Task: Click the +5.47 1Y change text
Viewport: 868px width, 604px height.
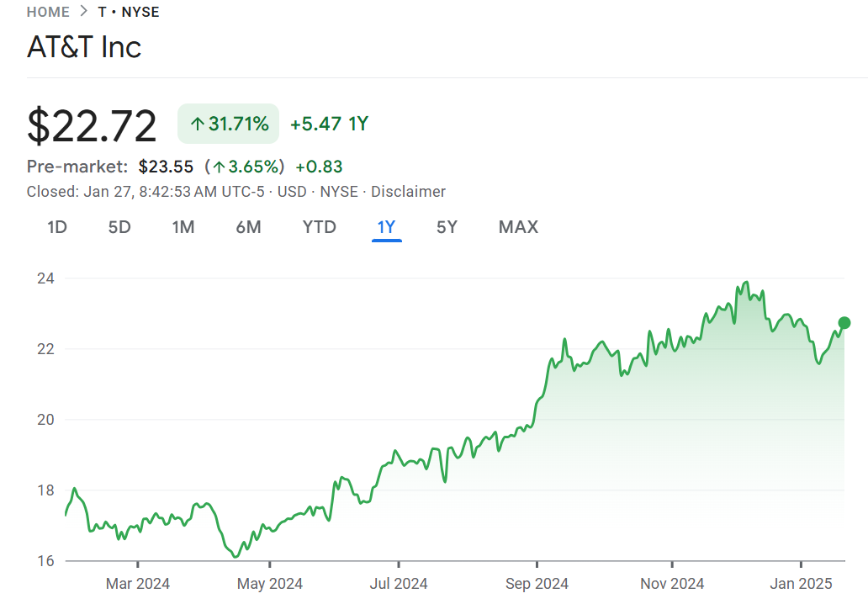Action: point(329,125)
